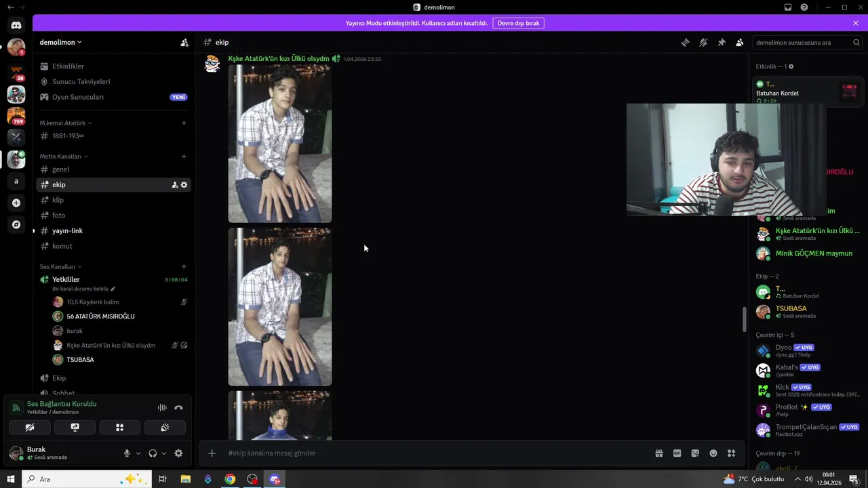Add channel to Ses Kanalları category
Screen dimensions: 868x488
(x=184, y=266)
